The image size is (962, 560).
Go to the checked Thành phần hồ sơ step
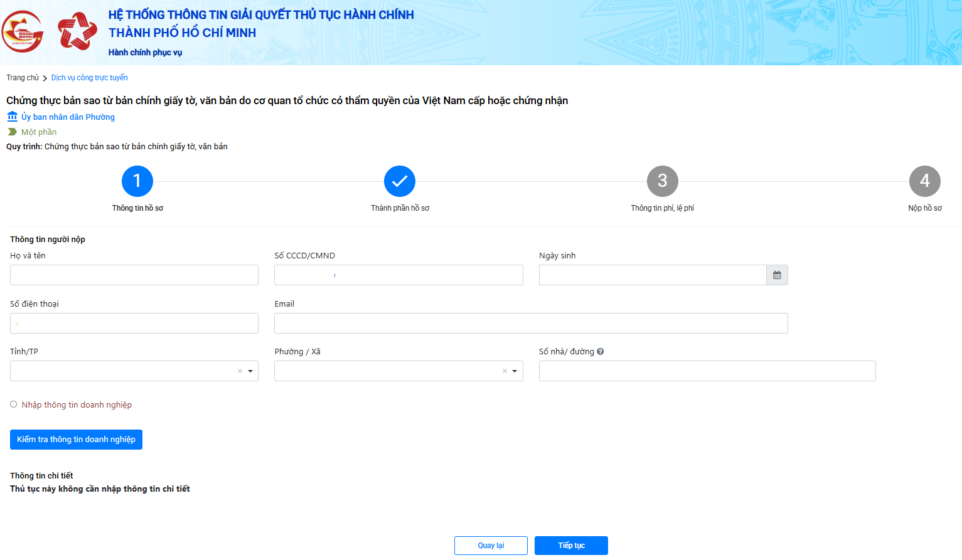tap(400, 181)
